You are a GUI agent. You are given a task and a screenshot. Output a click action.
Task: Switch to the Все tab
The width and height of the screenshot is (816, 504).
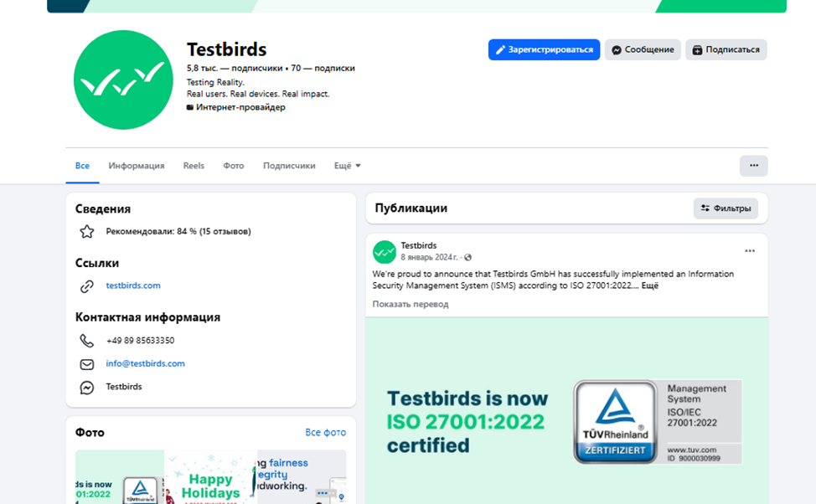[82, 166]
